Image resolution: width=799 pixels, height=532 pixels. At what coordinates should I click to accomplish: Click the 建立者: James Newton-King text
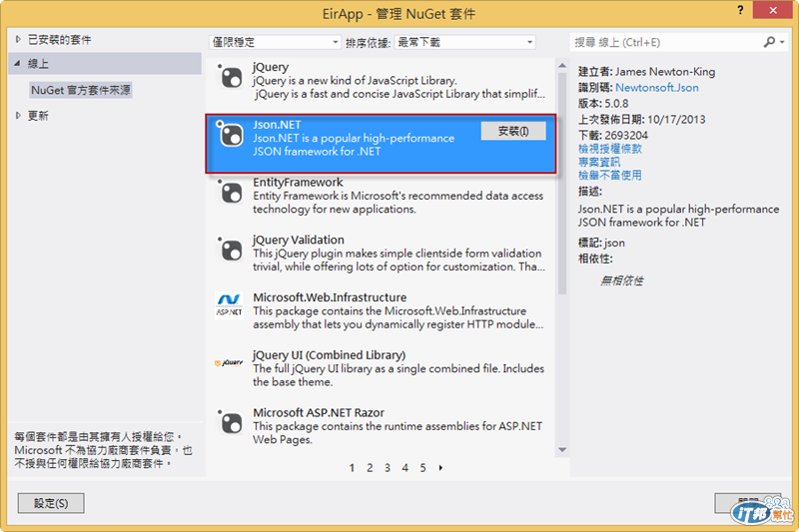click(x=646, y=72)
